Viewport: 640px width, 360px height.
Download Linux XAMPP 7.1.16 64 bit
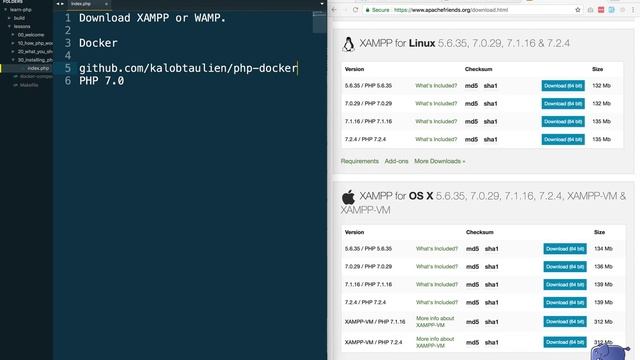(x=563, y=122)
